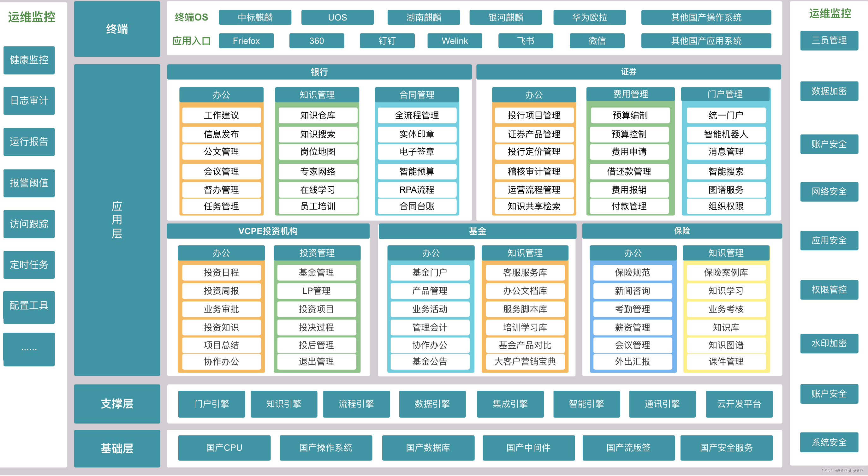Select the 国产数据库 box
Viewport: 868px width, 476px height.
[x=428, y=448]
